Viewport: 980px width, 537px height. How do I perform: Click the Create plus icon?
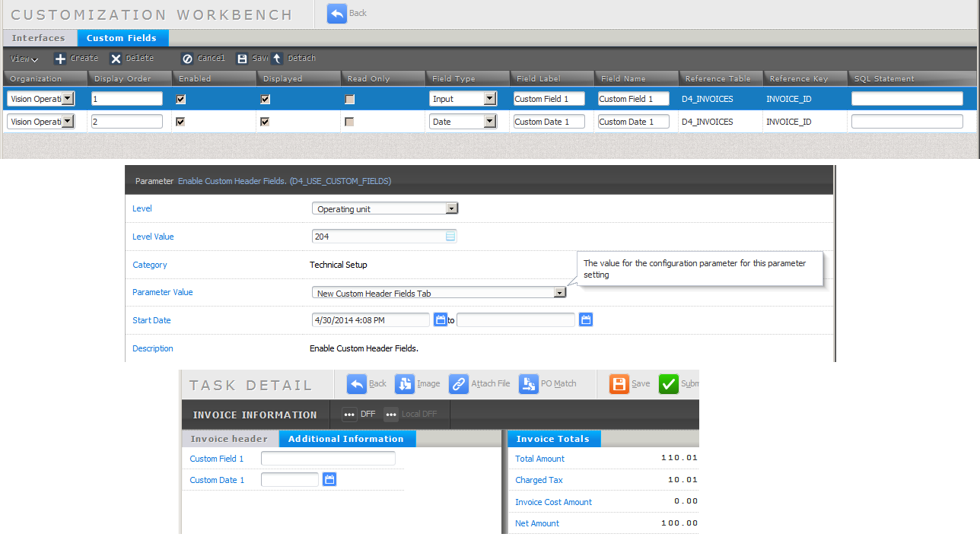61,59
